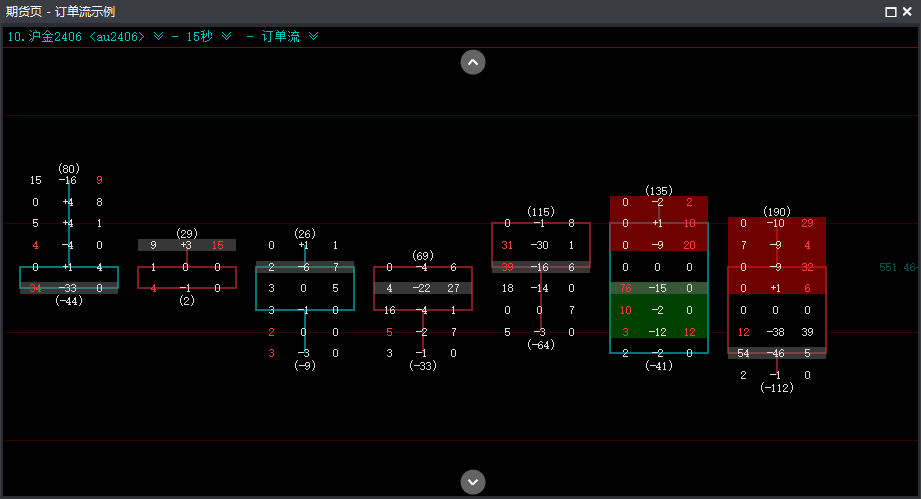The image size is (921, 499).
Task: Click the round scroll-up chevron button
Action: tap(473, 62)
